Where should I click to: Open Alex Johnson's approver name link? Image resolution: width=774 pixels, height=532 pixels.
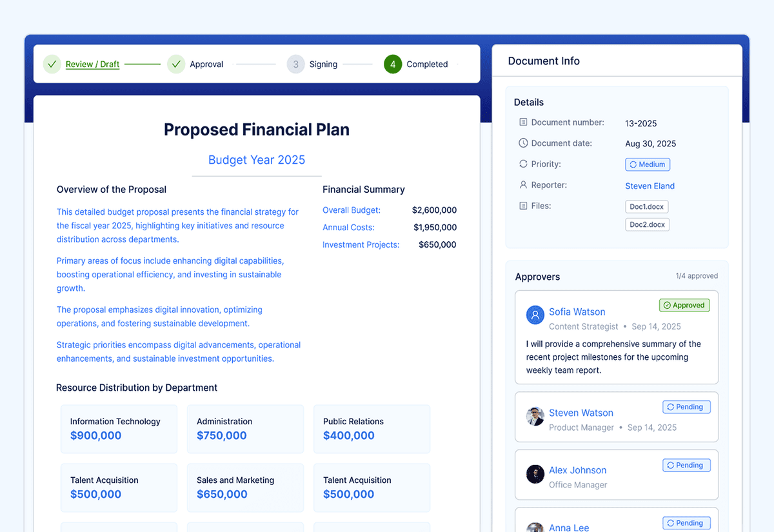pos(577,470)
